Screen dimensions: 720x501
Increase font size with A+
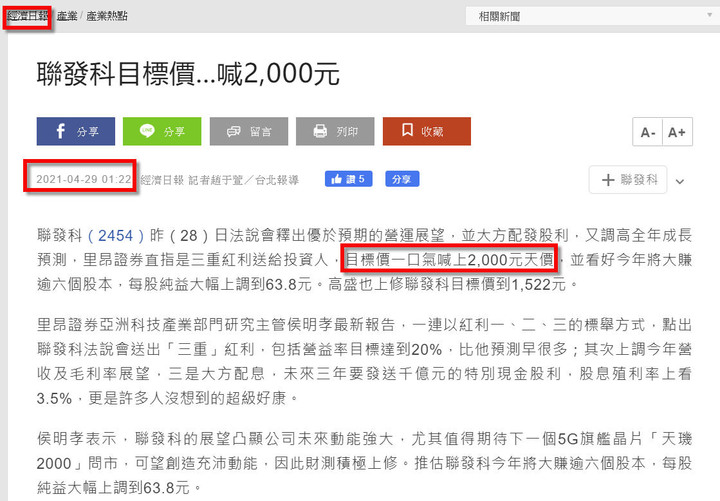(x=677, y=132)
